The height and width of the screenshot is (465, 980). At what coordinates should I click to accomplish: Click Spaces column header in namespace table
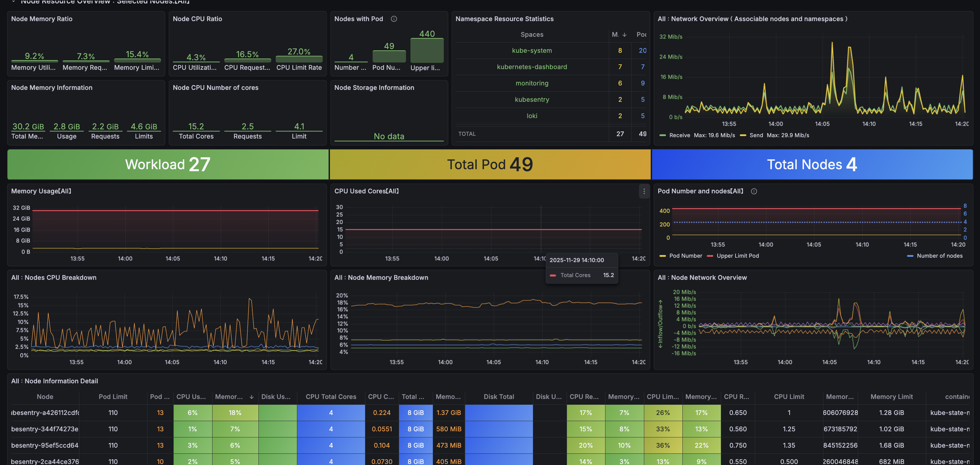[x=532, y=35]
